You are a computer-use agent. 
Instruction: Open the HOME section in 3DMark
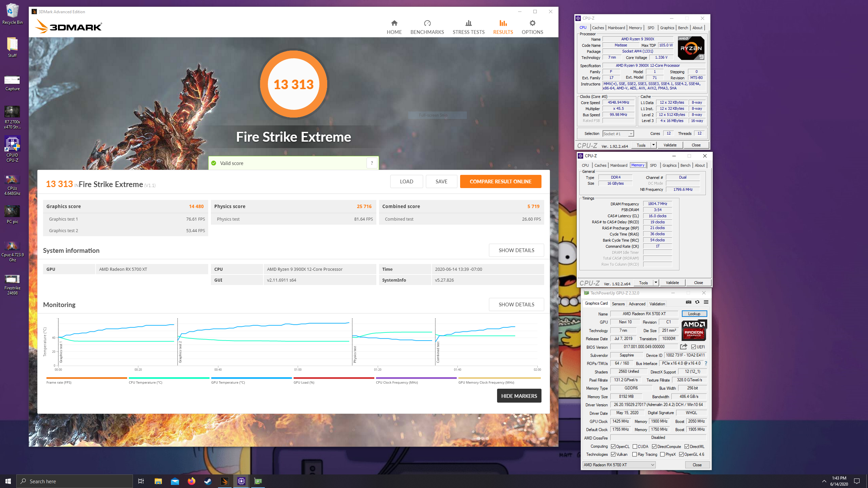(x=394, y=27)
